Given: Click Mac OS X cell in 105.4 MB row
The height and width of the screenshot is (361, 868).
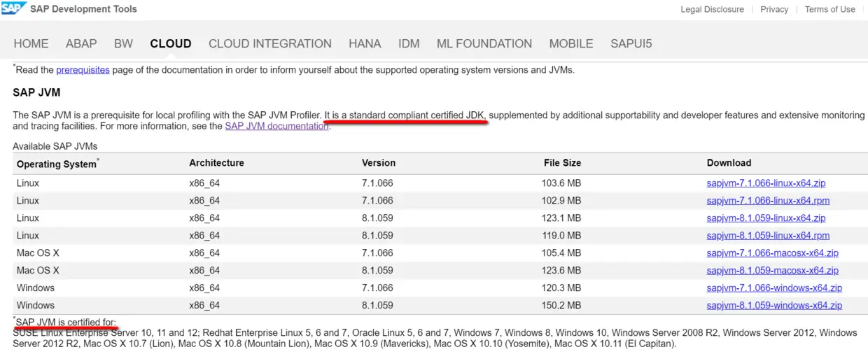Looking at the screenshot, I should pyautogui.click(x=38, y=253).
